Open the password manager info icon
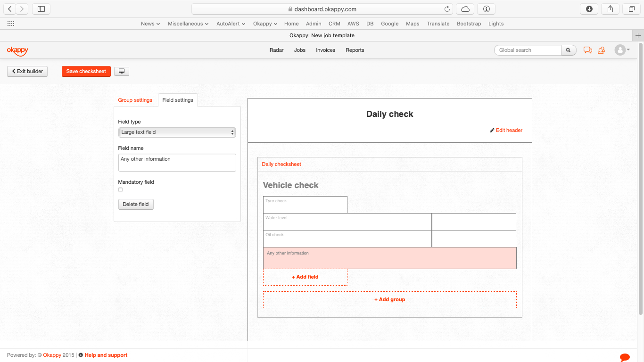The height and width of the screenshot is (362, 644). point(487,9)
